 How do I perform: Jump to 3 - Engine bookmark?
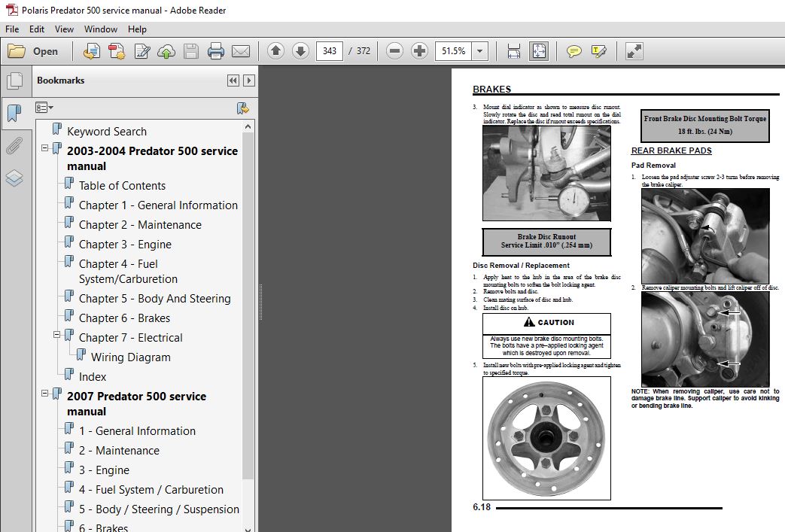(x=104, y=470)
